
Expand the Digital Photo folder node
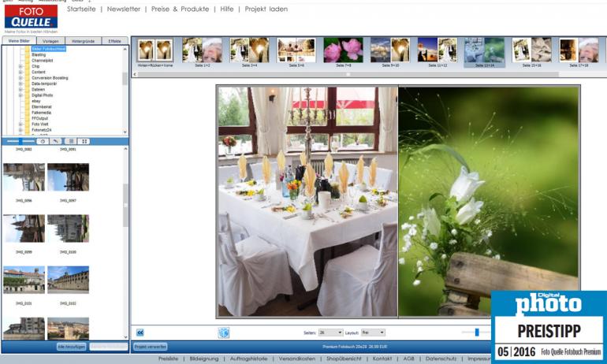(20, 95)
